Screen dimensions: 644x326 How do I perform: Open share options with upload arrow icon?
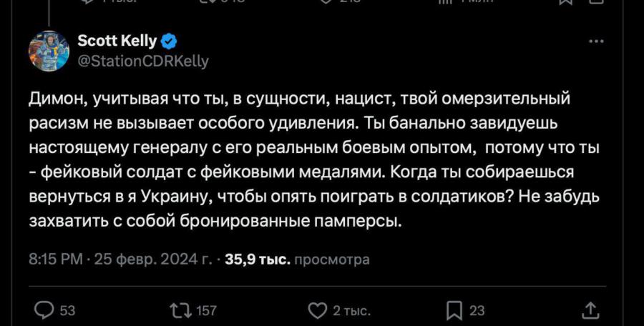pos(591,310)
